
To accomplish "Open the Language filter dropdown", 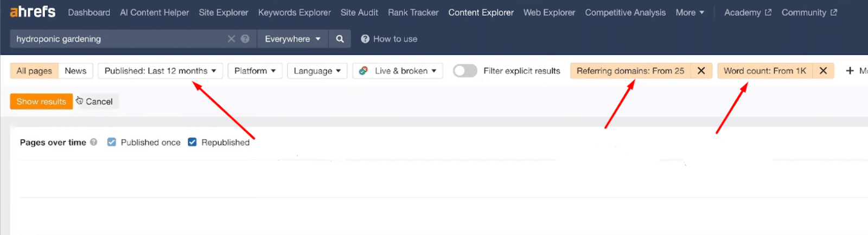I will [317, 71].
